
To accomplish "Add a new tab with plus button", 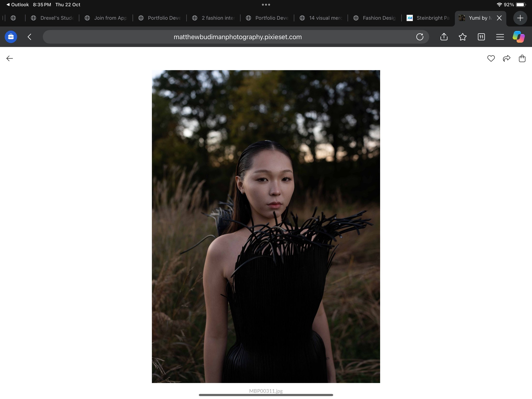I will (x=520, y=18).
